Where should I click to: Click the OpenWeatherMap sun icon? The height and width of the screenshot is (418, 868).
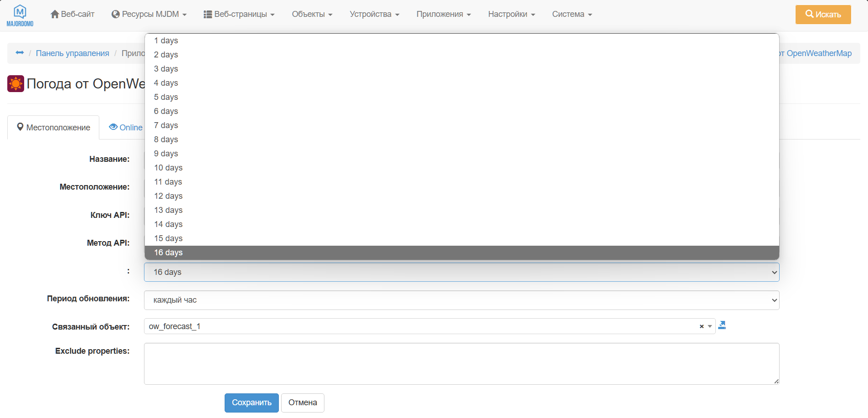pyautogui.click(x=15, y=84)
